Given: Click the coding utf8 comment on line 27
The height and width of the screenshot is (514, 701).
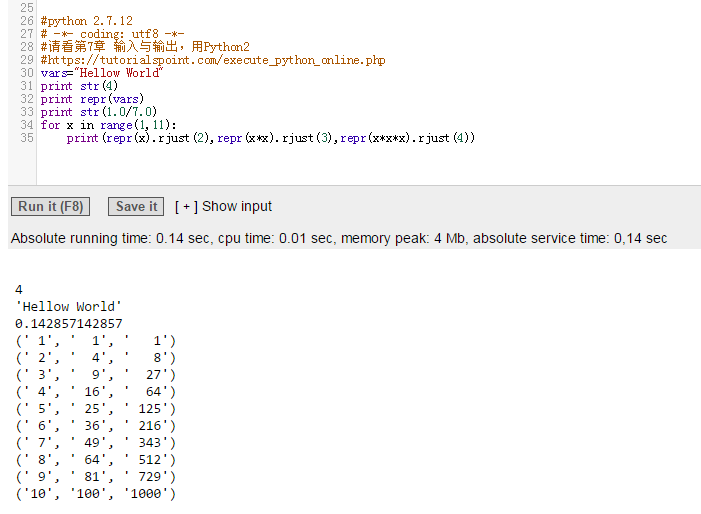Looking at the screenshot, I should pos(112,34).
